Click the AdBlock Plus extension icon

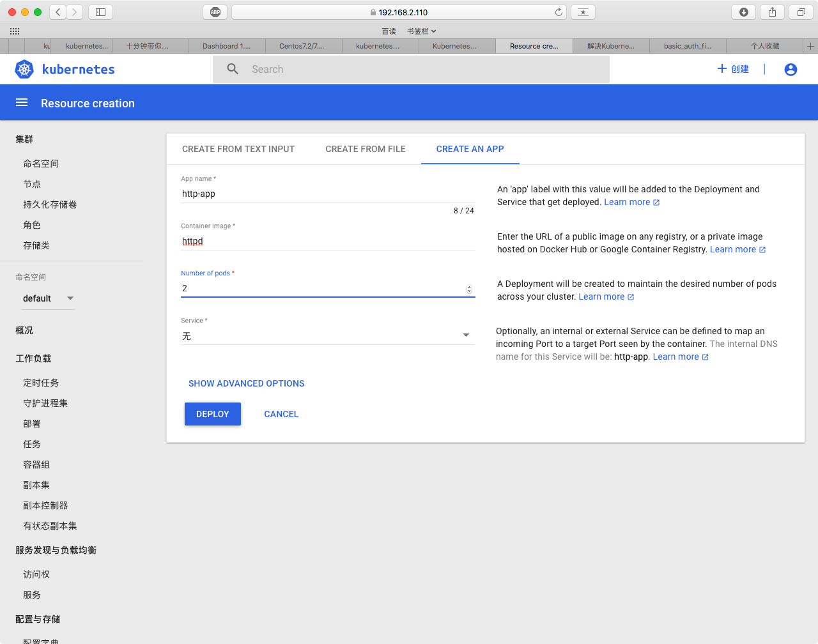(215, 12)
